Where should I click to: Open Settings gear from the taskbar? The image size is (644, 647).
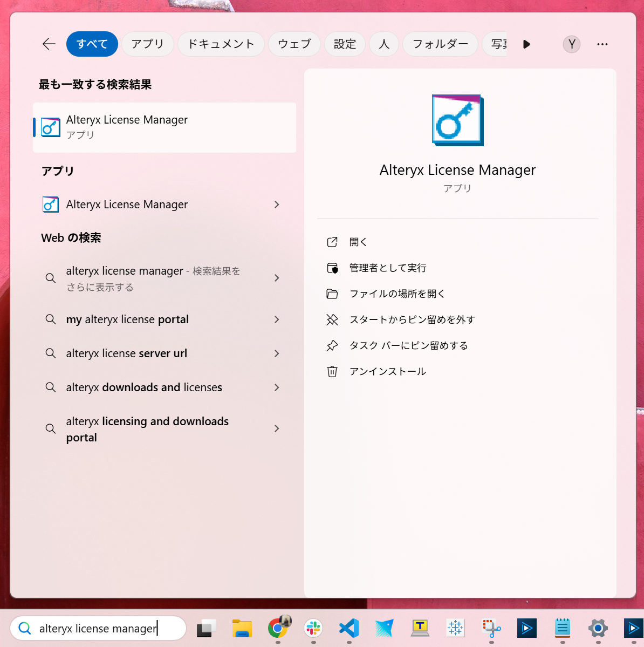598,629
